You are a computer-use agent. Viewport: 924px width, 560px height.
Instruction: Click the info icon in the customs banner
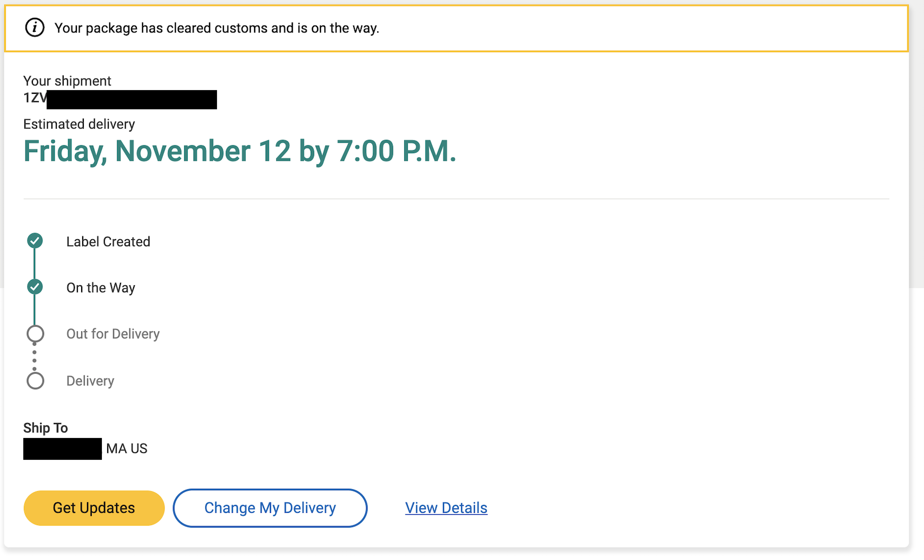[35, 28]
